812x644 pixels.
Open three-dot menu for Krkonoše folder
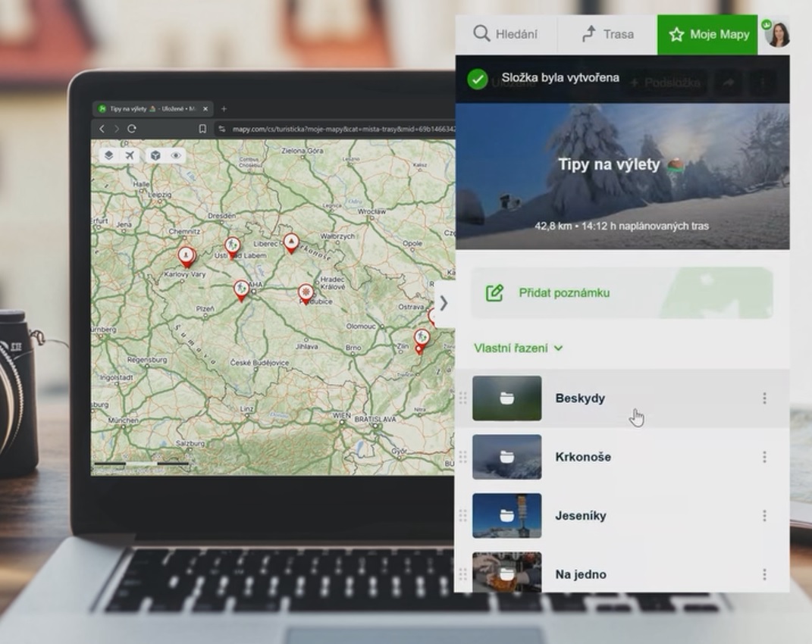pyautogui.click(x=764, y=457)
